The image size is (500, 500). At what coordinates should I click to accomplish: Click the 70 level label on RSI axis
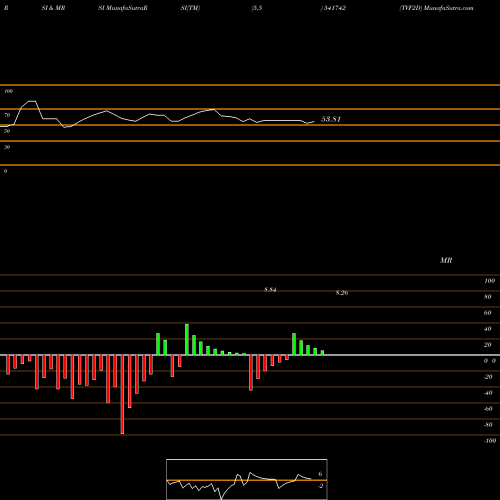pos(7,115)
